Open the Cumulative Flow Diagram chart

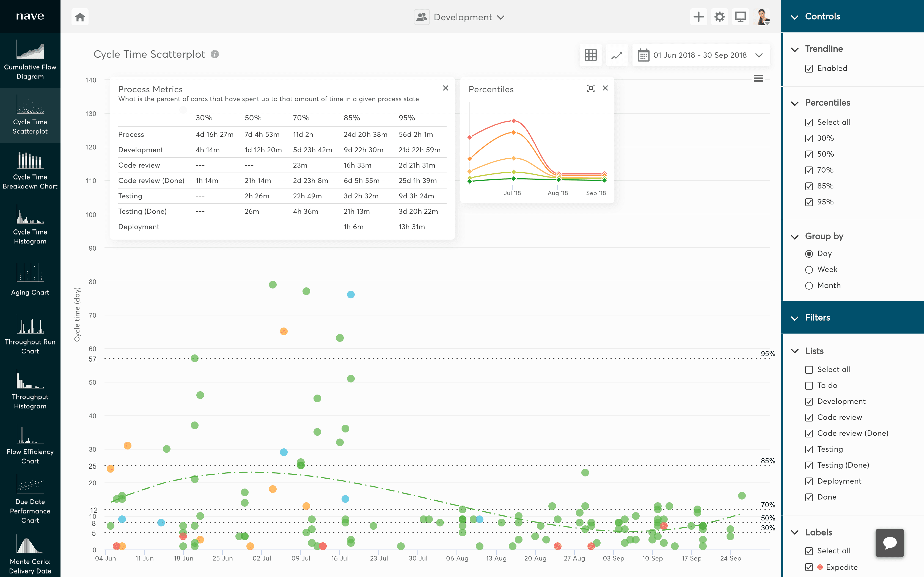click(30, 59)
